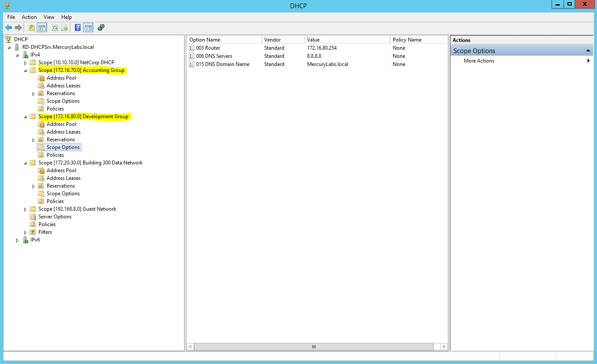Click the horizontal scrollbar left arrow

point(191,346)
